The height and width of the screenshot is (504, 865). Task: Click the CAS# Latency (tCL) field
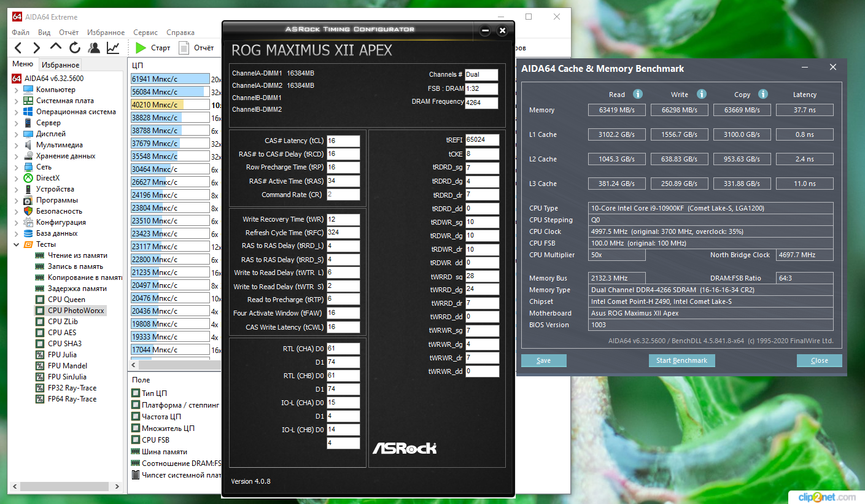pyautogui.click(x=343, y=141)
